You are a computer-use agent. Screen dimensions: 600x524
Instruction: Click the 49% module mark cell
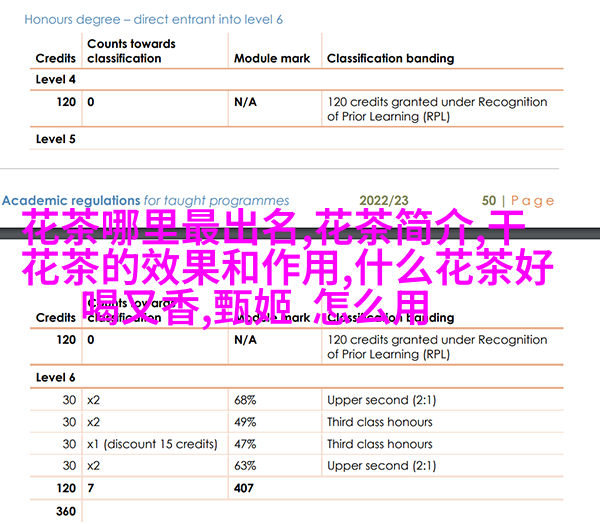point(245,422)
